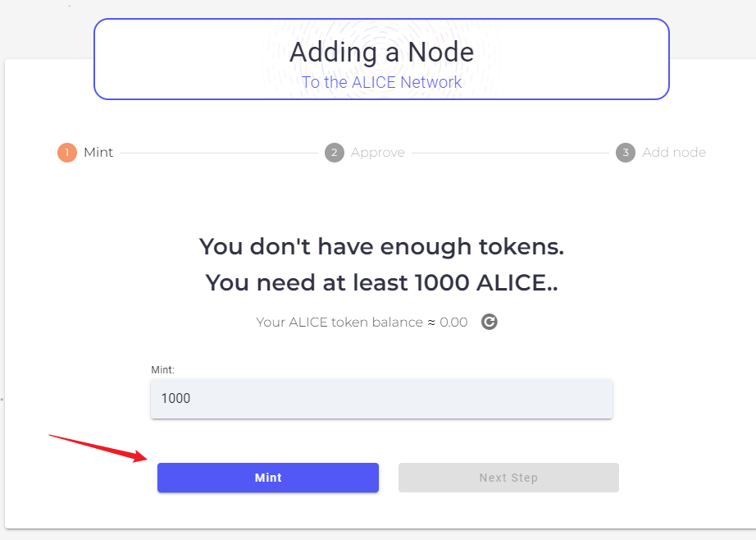Click the 'Adding a Node' title
The height and width of the screenshot is (540, 756).
click(x=381, y=53)
